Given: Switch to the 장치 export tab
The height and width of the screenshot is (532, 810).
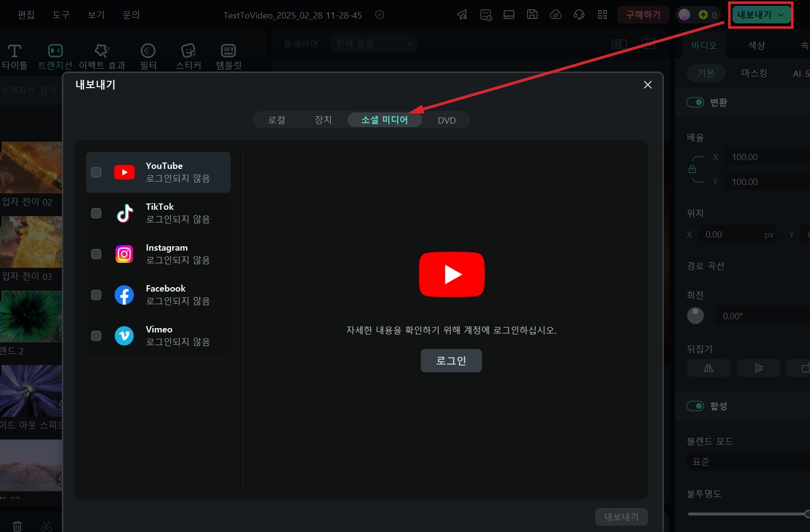Looking at the screenshot, I should click(x=323, y=120).
